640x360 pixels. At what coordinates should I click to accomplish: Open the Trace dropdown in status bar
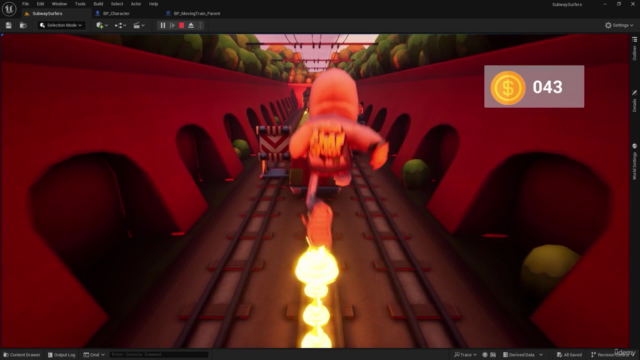[465, 355]
